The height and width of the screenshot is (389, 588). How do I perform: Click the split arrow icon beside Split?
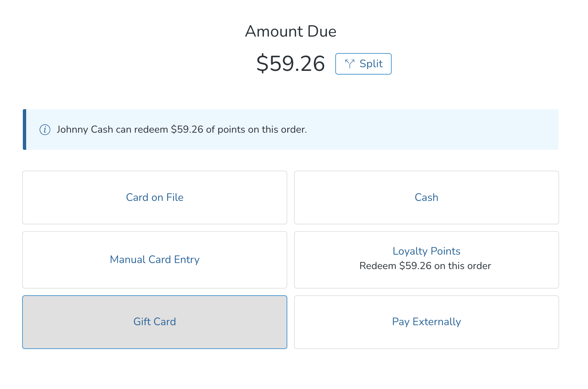tap(350, 63)
